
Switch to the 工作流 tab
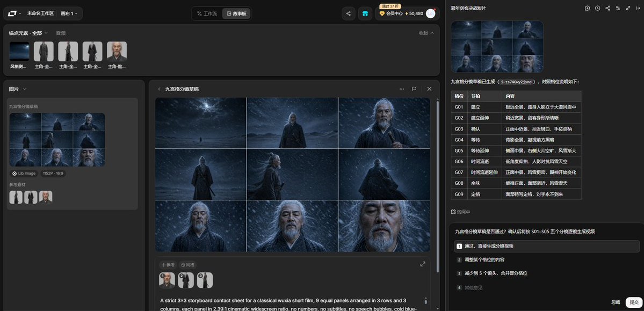(207, 13)
